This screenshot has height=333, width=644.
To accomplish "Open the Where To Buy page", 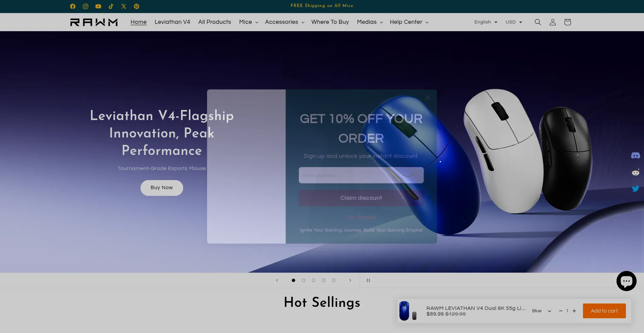I will coord(330,22).
